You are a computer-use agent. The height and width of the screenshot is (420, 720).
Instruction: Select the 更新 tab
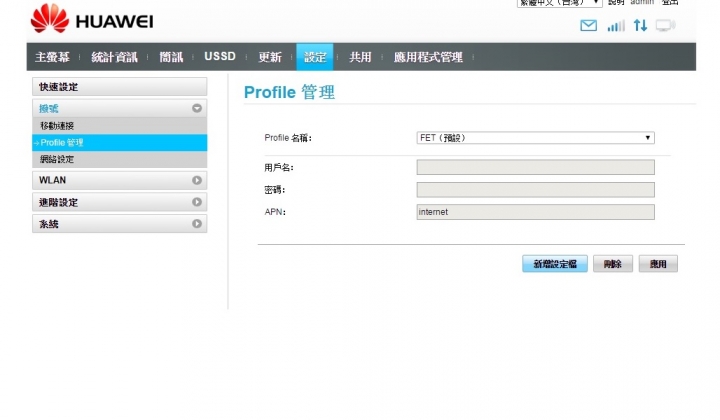pos(270,57)
